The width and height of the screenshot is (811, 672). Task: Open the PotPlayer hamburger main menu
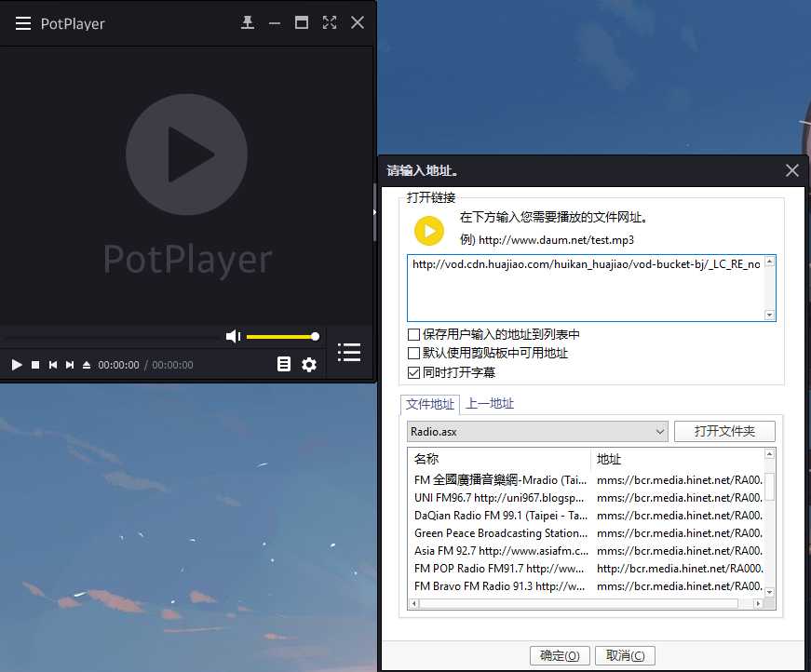tap(23, 23)
